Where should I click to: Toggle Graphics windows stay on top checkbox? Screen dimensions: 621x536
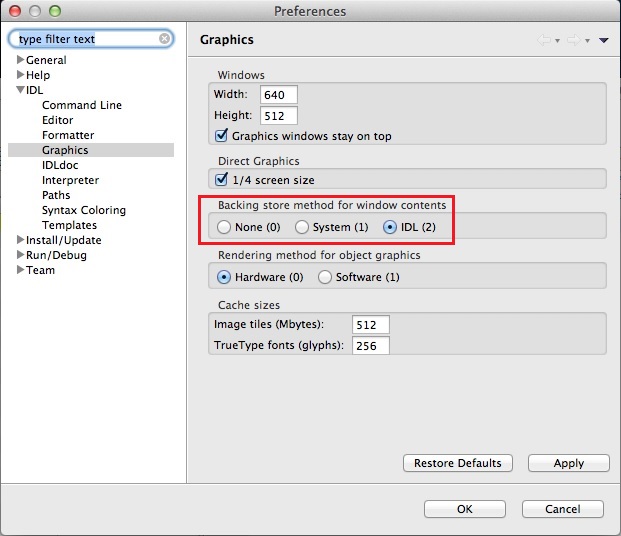pyautogui.click(x=221, y=135)
